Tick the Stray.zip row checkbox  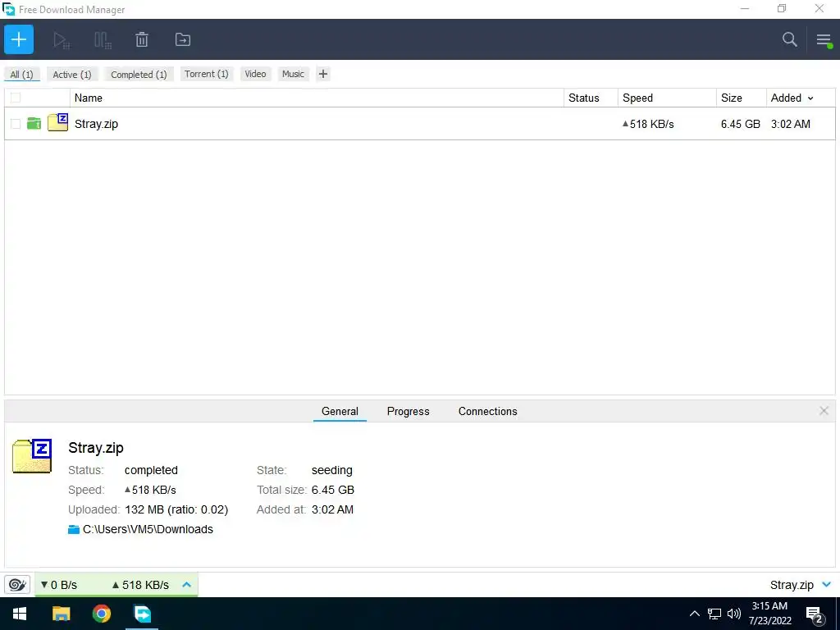(16, 124)
